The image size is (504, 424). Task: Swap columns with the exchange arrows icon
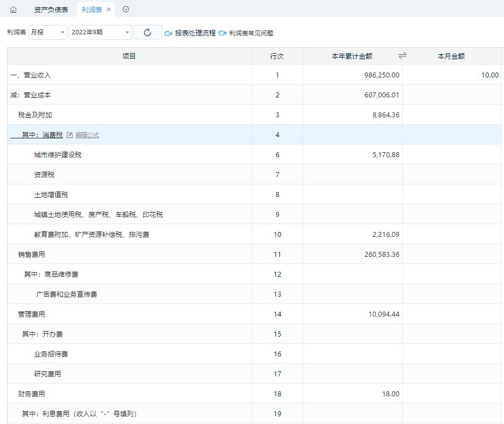tap(402, 56)
